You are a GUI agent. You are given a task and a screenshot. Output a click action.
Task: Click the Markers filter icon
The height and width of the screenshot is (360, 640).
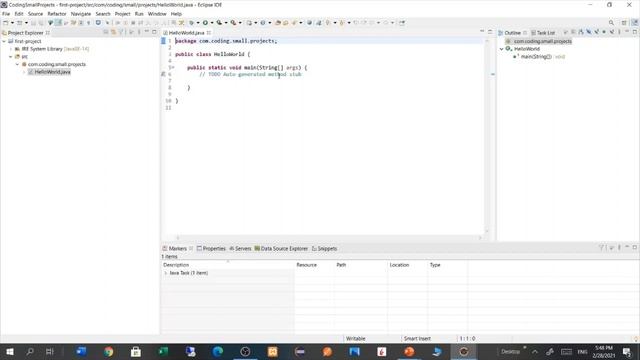tap(601, 248)
